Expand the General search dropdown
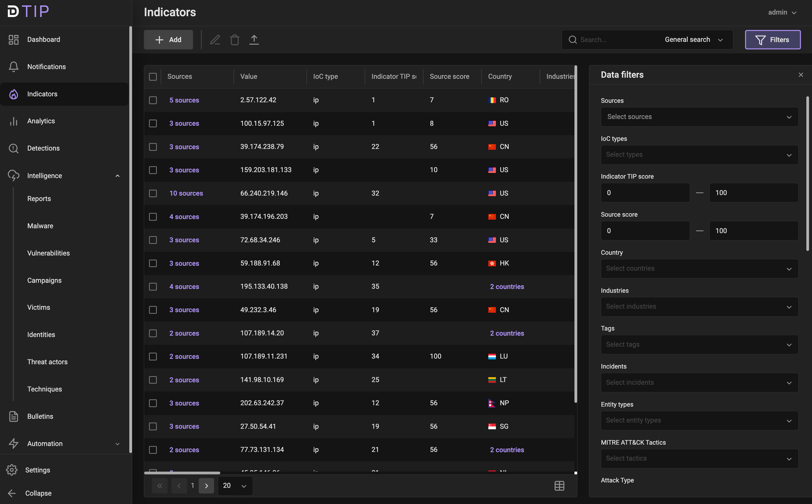This screenshot has height=504, width=812. [x=693, y=40]
